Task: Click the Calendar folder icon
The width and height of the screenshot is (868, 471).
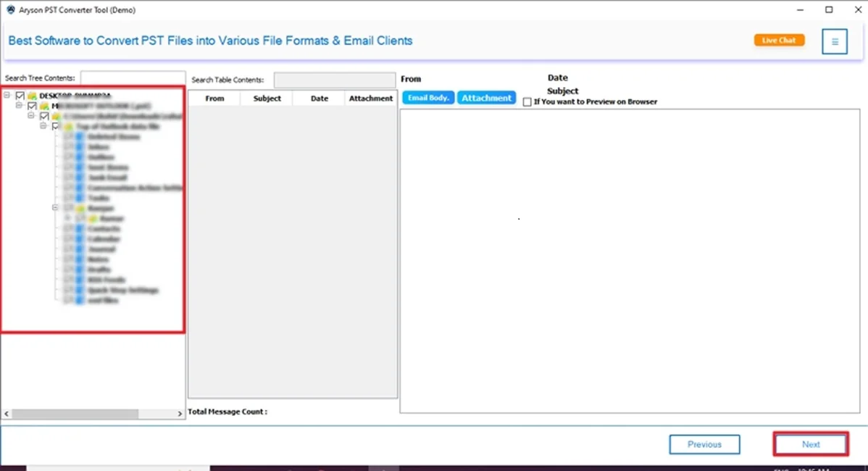Action: tap(80, 239)
